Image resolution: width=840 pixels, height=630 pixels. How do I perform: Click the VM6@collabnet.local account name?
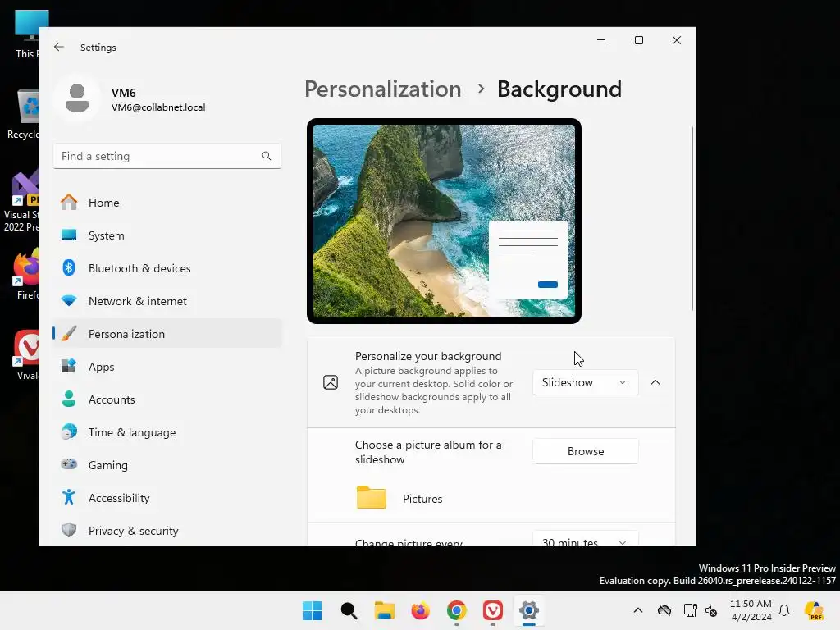point(158,107)
